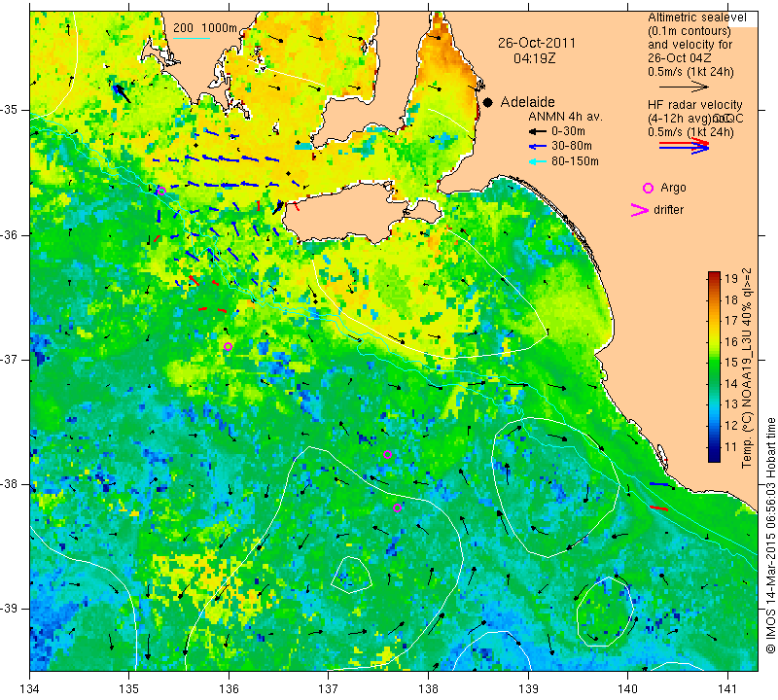Click the Adelaide label text
Viewport: 778px width, 700px height.
(x=527, y=102)
